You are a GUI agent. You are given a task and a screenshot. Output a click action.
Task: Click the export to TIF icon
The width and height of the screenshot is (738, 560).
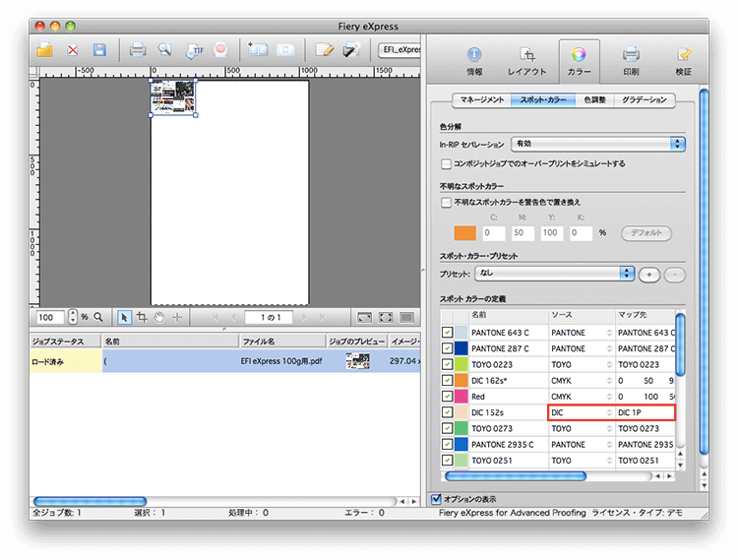coord(195,50)
